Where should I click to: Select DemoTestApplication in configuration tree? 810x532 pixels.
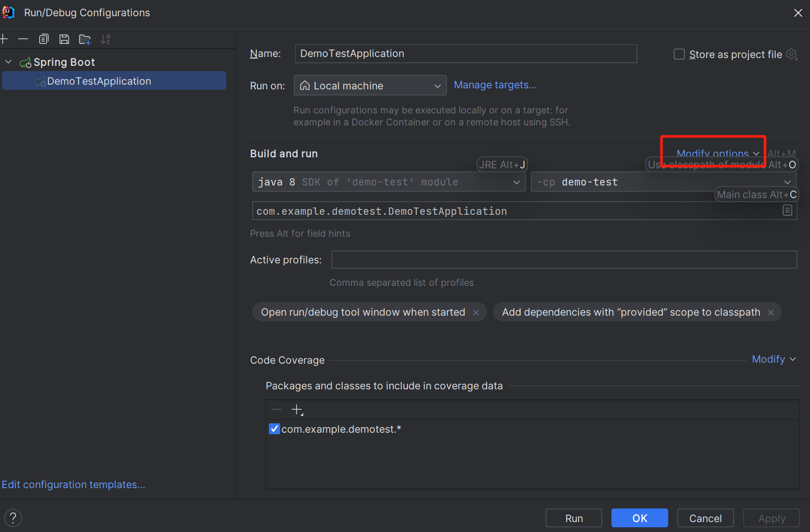coord(114,81)
